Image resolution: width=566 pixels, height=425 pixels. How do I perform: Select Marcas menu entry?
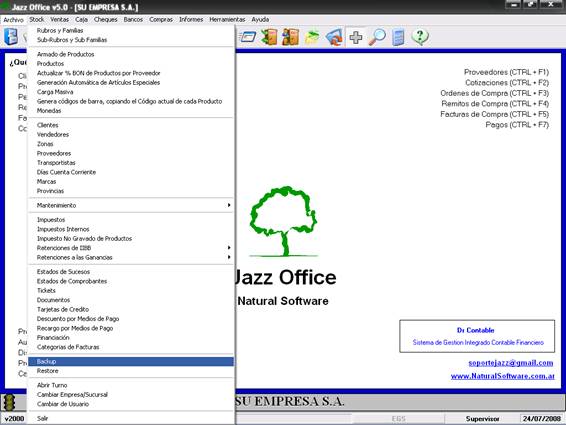click(131, 181)
